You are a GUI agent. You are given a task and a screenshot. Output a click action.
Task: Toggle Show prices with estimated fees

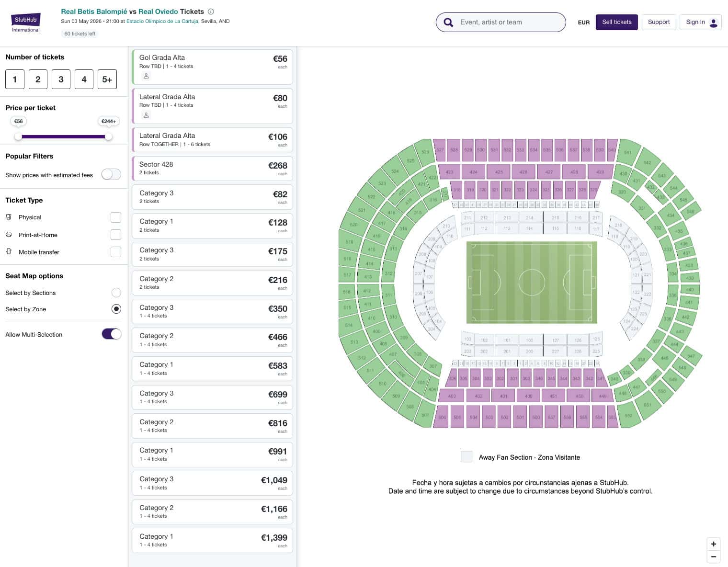(111, 175)
